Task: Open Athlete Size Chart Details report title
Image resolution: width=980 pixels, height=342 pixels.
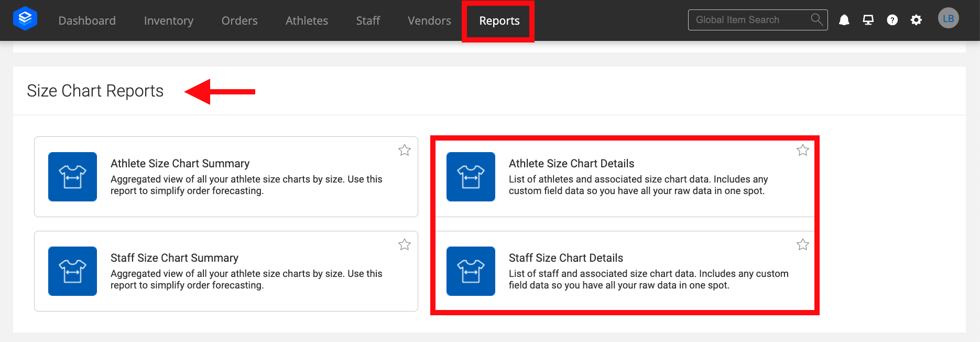Action: tap(571, 164)
